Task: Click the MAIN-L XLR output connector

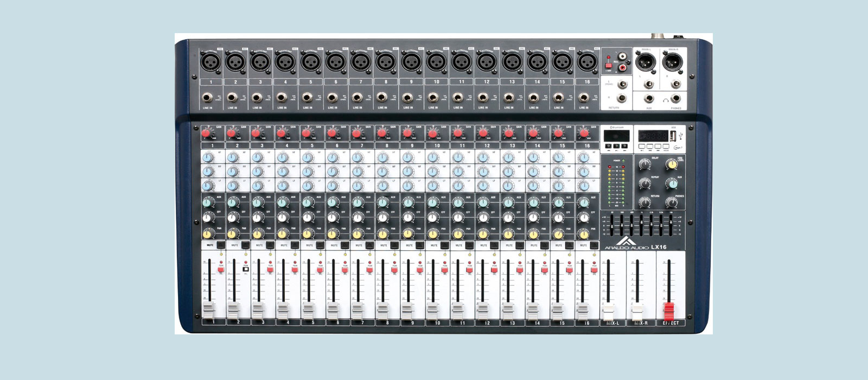Action: point(646,63)
